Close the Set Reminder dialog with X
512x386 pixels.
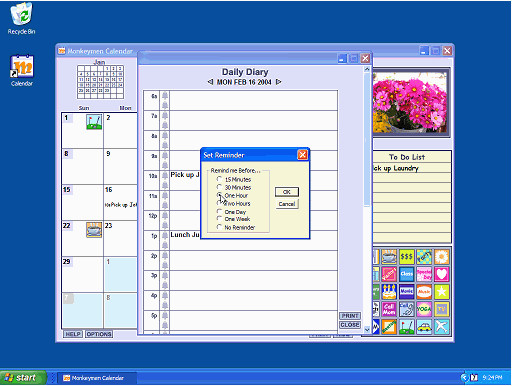pyautogui.click(x=302, y=155)
